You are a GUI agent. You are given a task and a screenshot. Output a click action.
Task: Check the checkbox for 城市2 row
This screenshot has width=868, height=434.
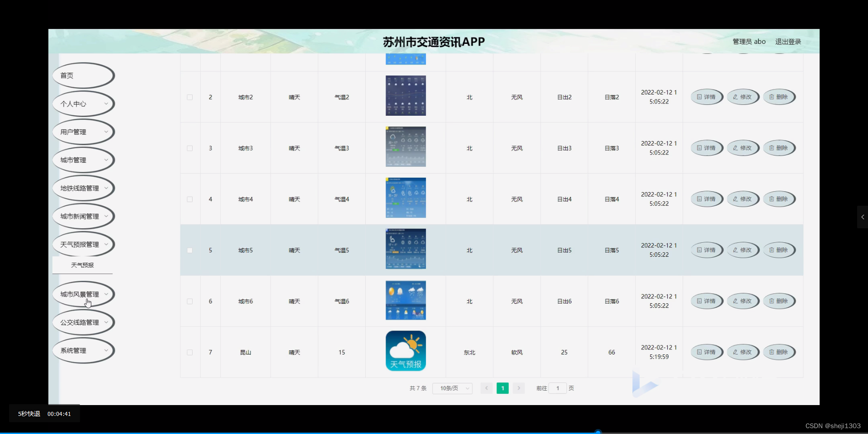pos(189,97)
